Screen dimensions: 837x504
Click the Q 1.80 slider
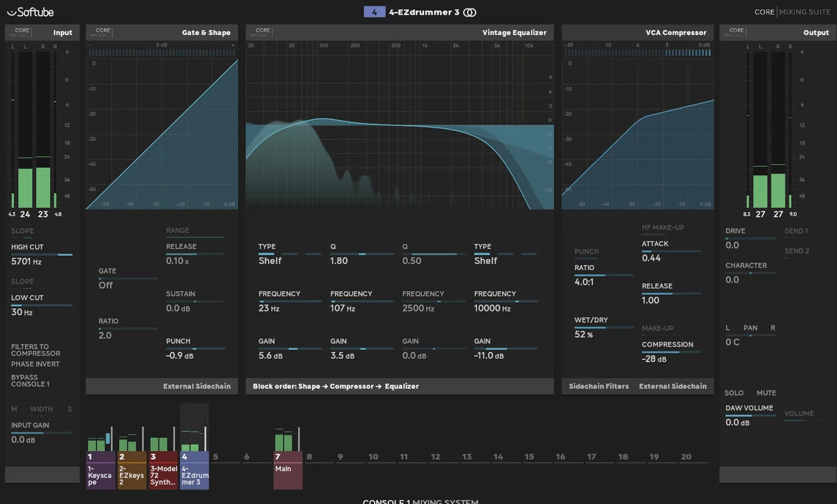coord(362,254)
